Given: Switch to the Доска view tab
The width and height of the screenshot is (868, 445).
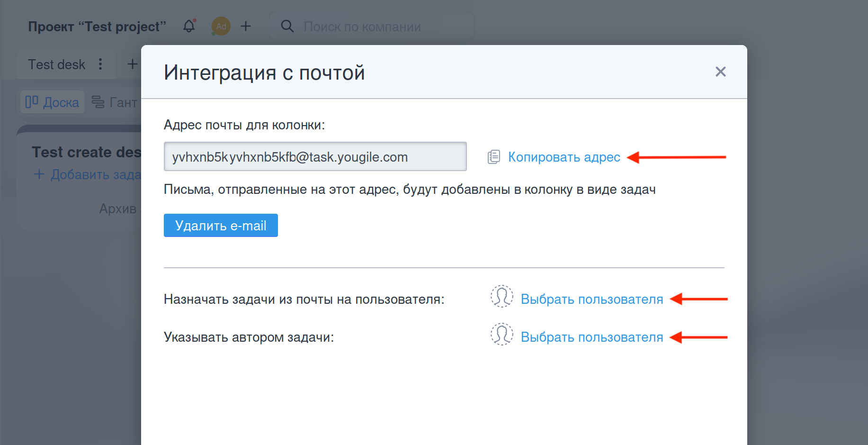Looking at the screenshot, I should 53,102.
